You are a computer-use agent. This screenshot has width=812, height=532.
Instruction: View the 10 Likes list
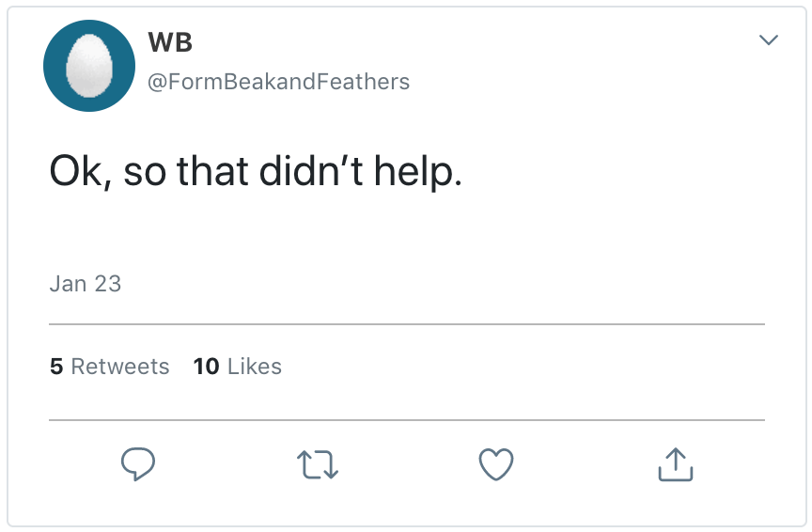[x=238, y=367]
